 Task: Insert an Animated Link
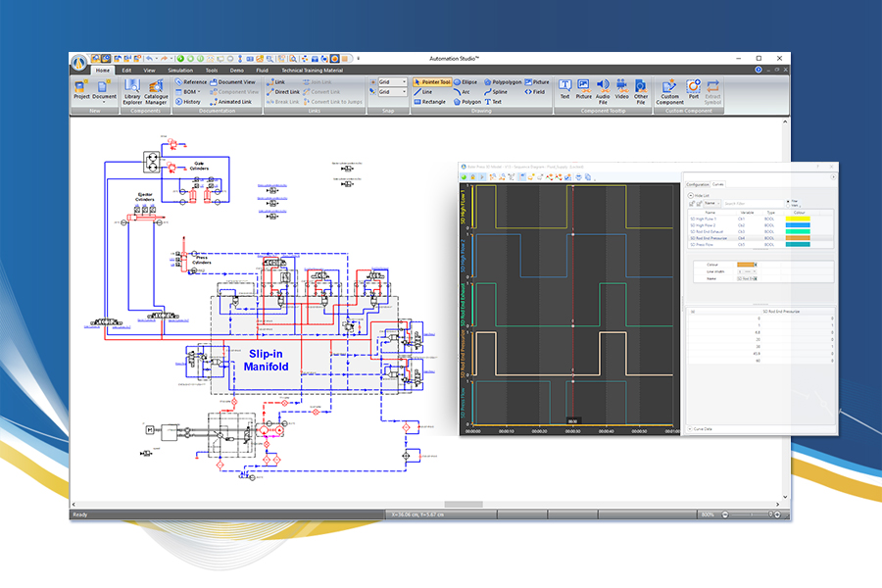(231, 102)
